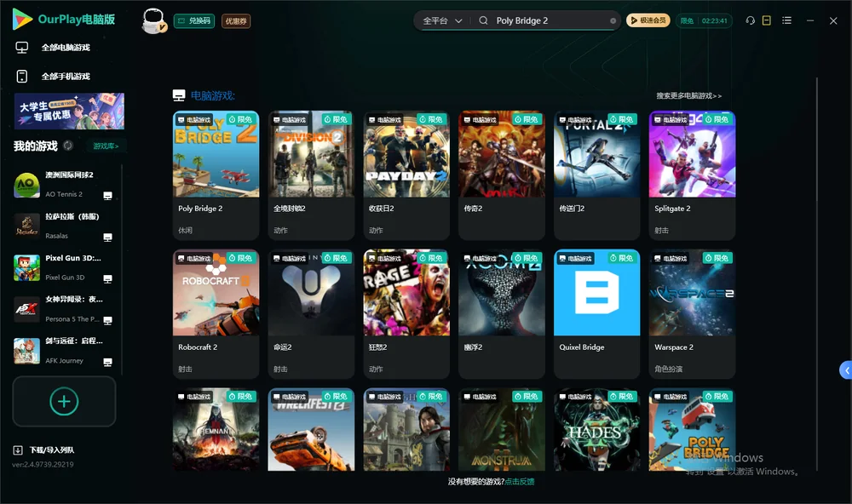Click the plus add game button
The width and height of the screenshot is (852, 504).
[64, 401]
